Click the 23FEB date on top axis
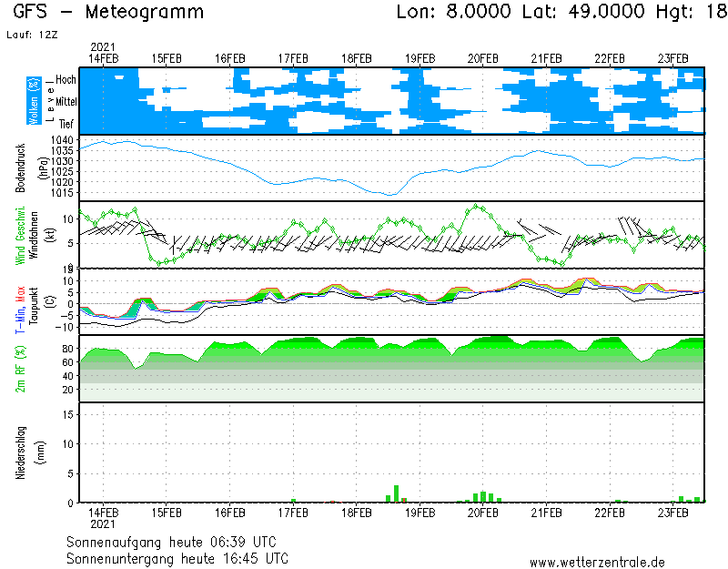 [x=672, y=57]
